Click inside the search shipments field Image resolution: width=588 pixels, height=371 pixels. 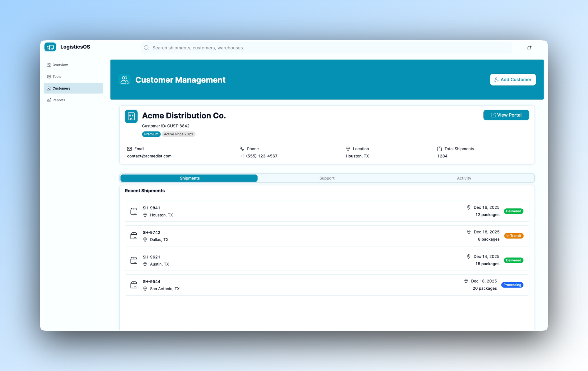tap(294, 48)
